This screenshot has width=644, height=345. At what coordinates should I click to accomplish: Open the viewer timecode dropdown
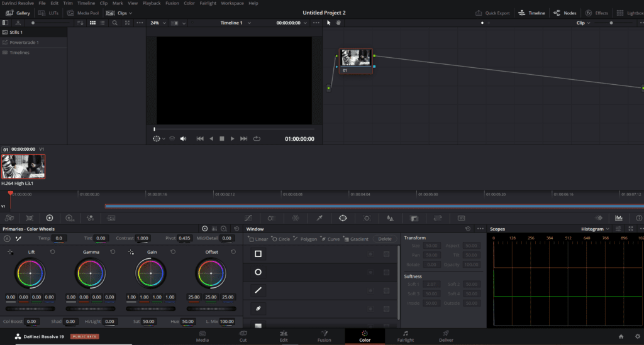pyautogui.click(x=292, y=23)
